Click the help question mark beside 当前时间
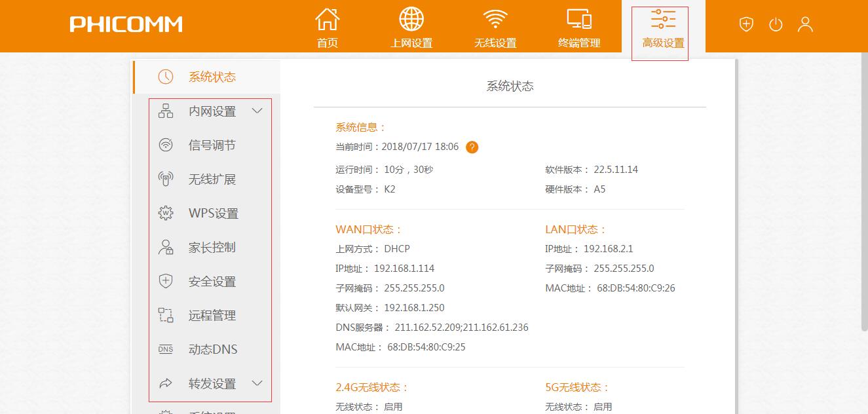868x414 pixels. point(471,147)
